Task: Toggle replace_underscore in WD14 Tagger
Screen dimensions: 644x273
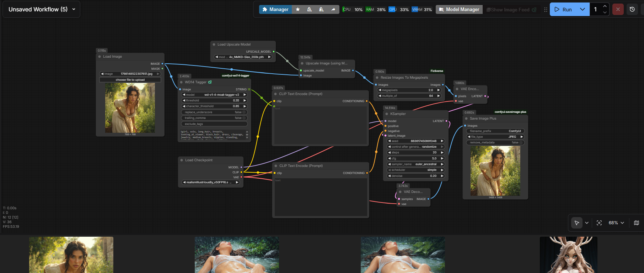Action: (x=244, y=112)
